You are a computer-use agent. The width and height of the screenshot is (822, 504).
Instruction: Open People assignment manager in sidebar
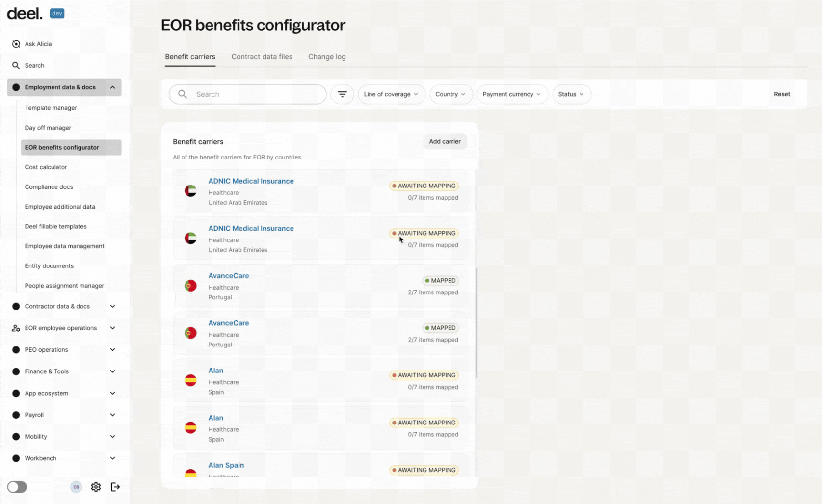tap(64, 286)
